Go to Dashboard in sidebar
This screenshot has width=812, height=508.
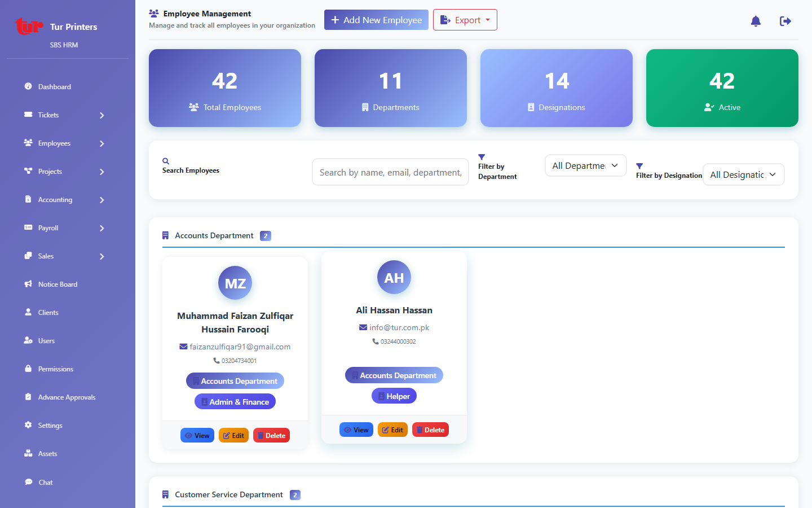[54, 87]
